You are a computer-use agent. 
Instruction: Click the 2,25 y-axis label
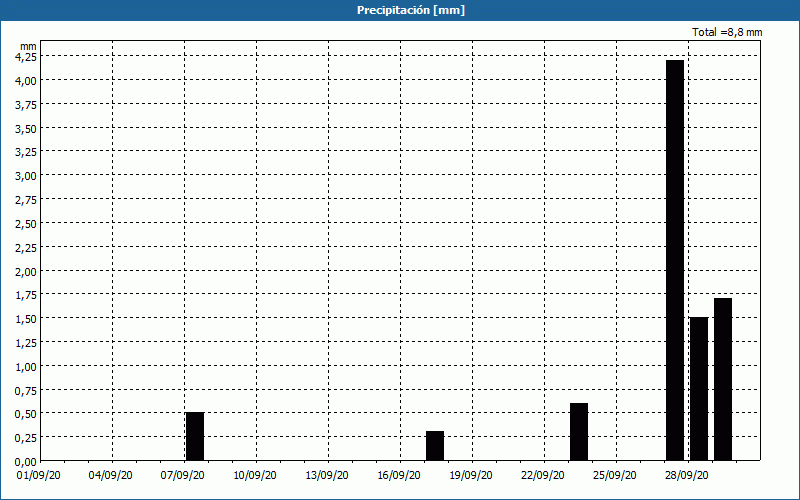point(26,248)
